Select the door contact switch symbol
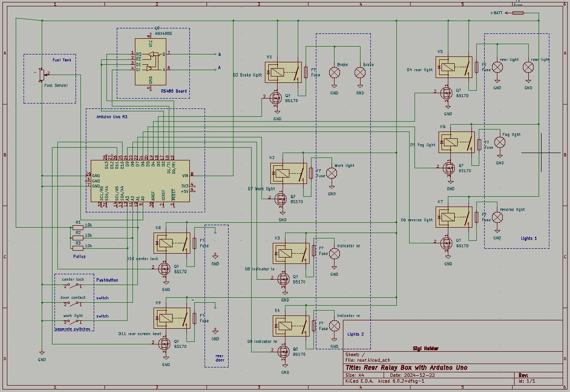 [x=73, y=304]
